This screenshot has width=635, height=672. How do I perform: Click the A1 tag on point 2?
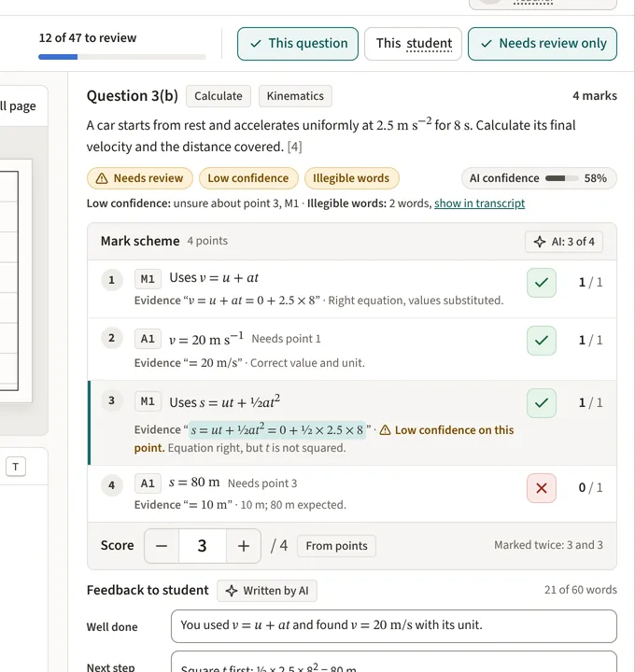point(148,339)
